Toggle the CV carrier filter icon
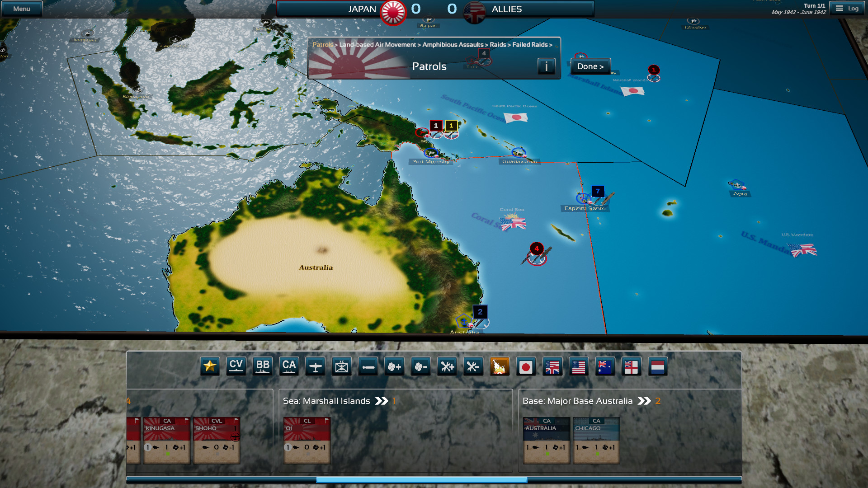This screenshot has width=868, height=488. coord(236,366)
